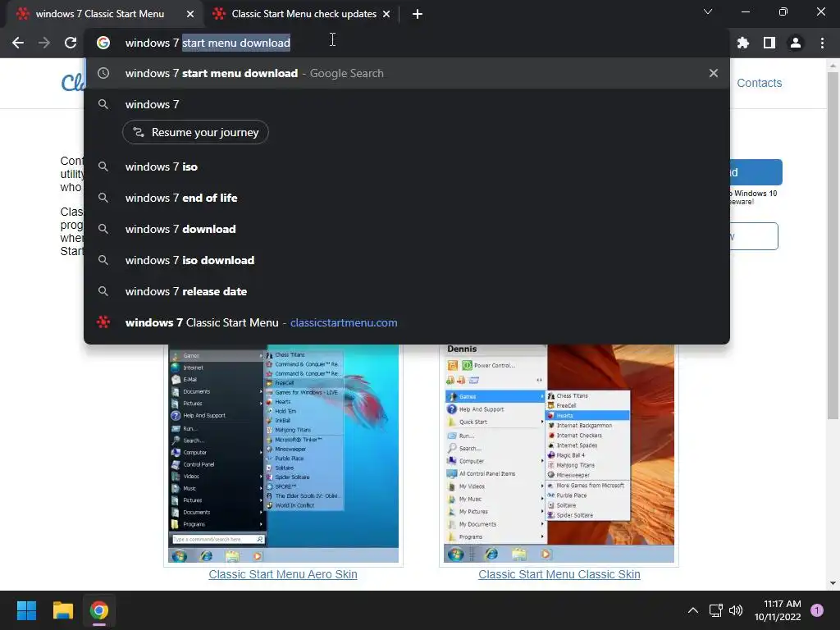Open the Windows Start button
The height and width of the screenshot is (630, 840).
pyautogui.click(x=26, y=610)
